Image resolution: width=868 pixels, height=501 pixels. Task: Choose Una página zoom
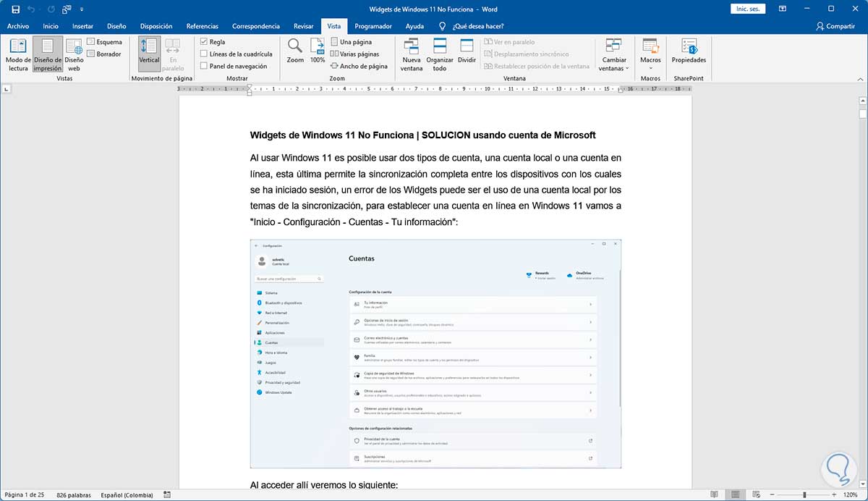[x=351, y=42]
